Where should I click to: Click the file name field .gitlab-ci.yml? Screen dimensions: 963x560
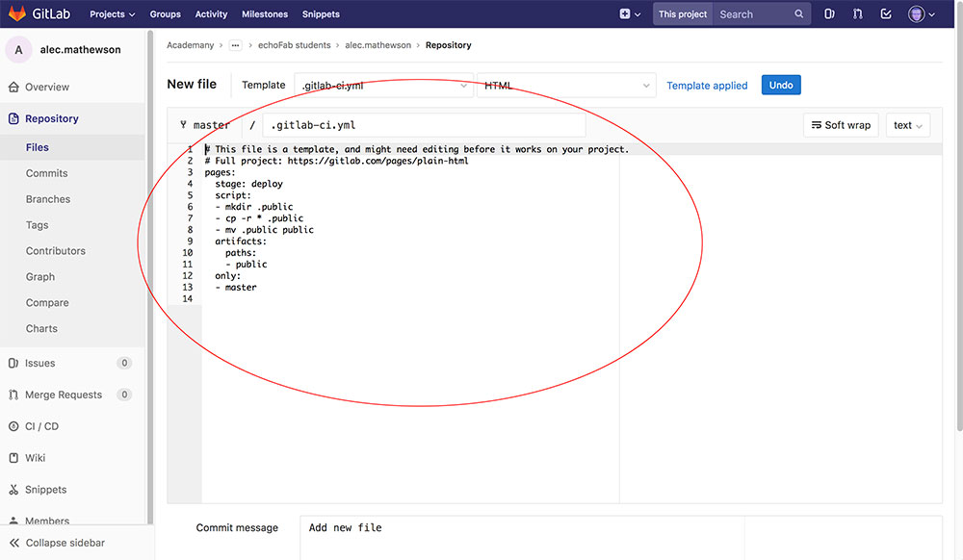click(x=424, y=125)
